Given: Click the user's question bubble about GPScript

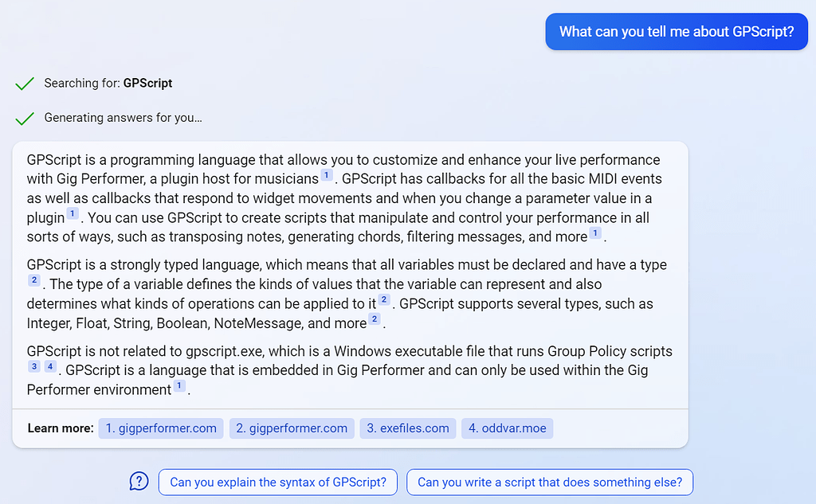Looking at the screenshot, I should [676, 31].
